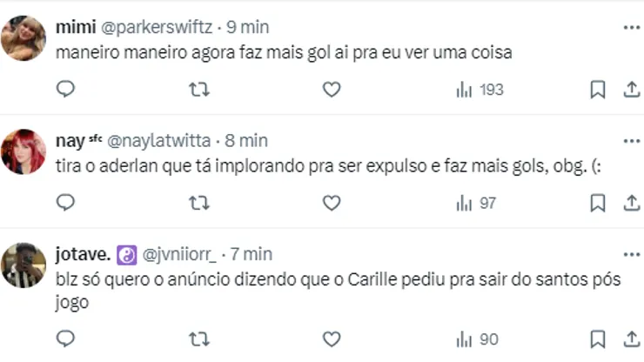View analytics showing 193 views

[x=480, y=90]
